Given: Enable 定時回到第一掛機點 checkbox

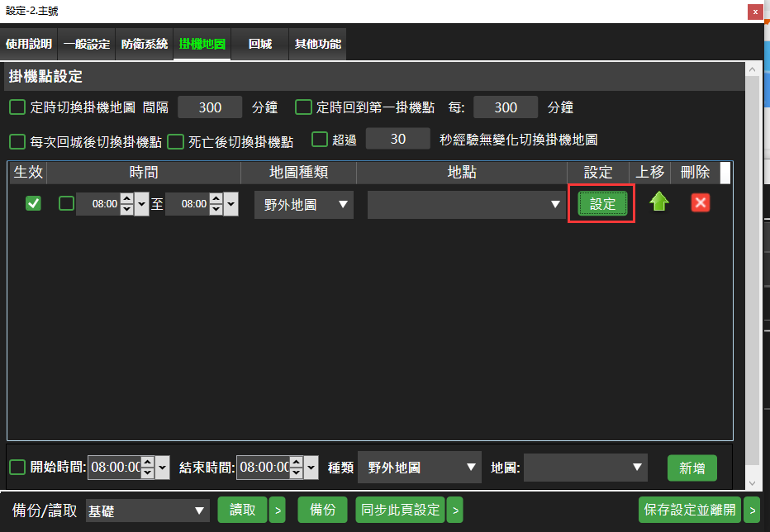Looking at the screenshot, I should pos(303,107).
